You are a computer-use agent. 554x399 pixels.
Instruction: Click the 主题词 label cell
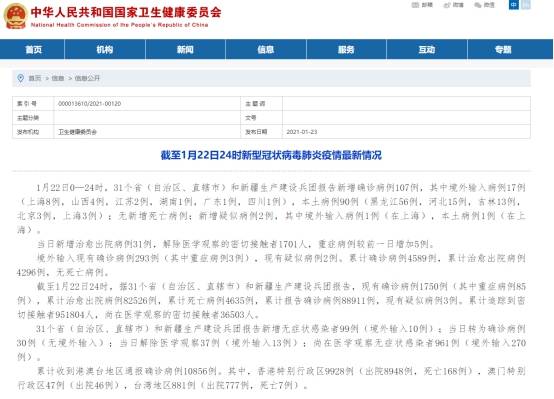click(x=261, y=104)
